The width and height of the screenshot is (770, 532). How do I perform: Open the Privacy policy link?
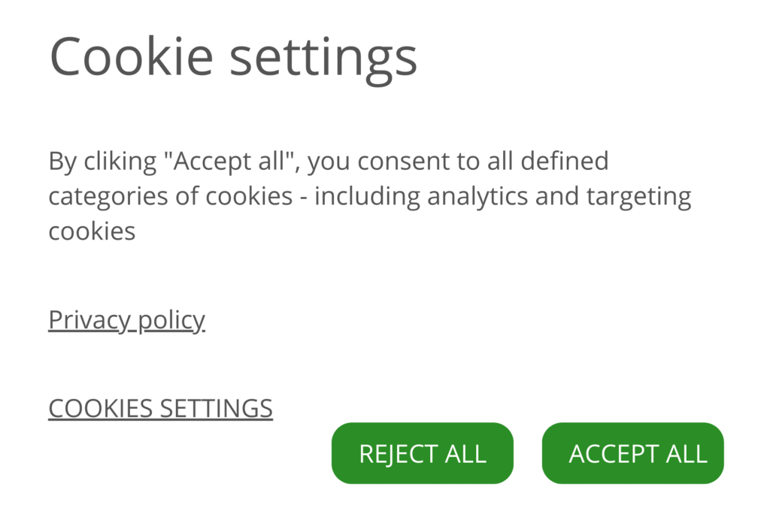pos(126,320)
